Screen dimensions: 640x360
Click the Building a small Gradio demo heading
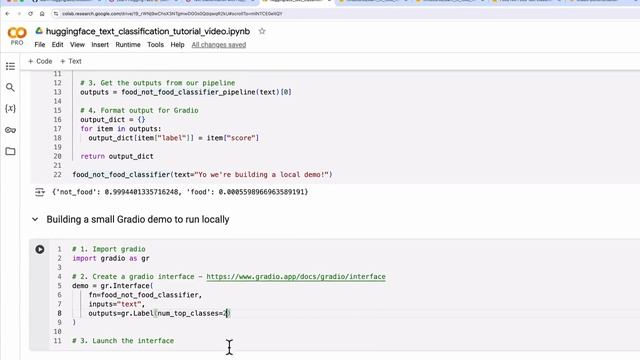point(138,219)
